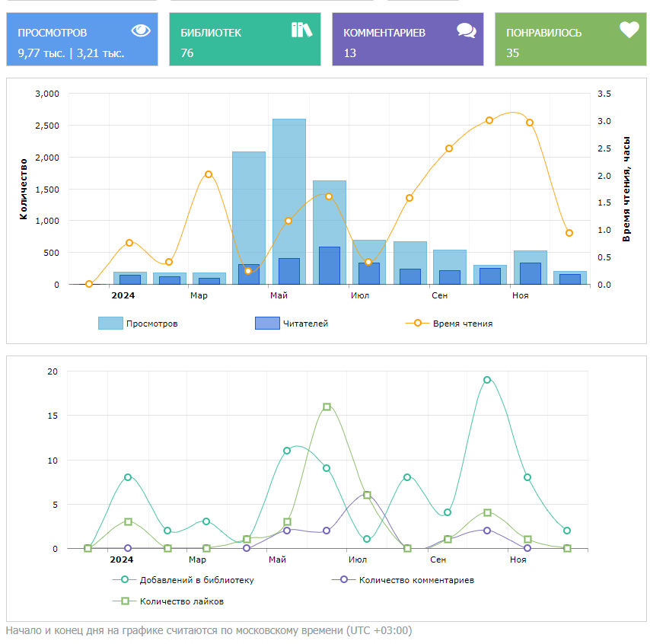Click the comments data point at 6

(x=368, y=495)
